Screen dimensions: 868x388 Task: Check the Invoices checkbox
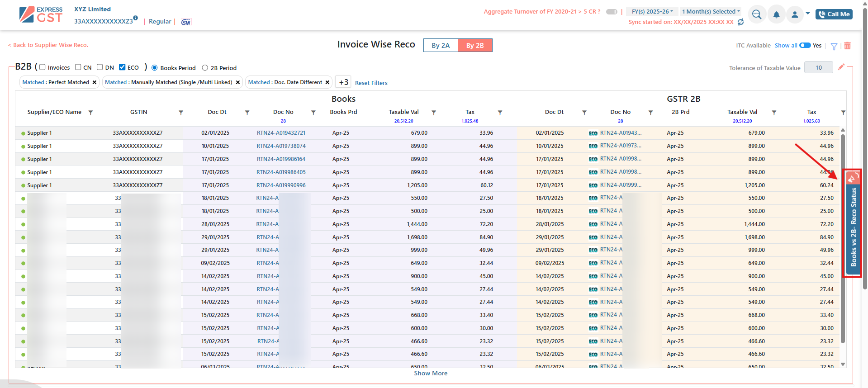pyautogui.click(x=43, y=67)
